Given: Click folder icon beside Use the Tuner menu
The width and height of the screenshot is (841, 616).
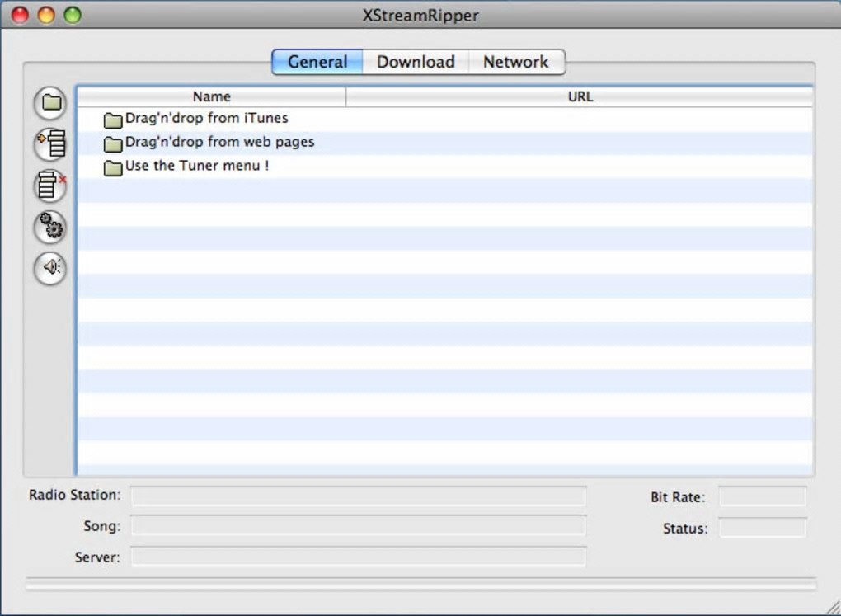Looking at the screenshot, I should pyautogui.click(x=113, y=168).
